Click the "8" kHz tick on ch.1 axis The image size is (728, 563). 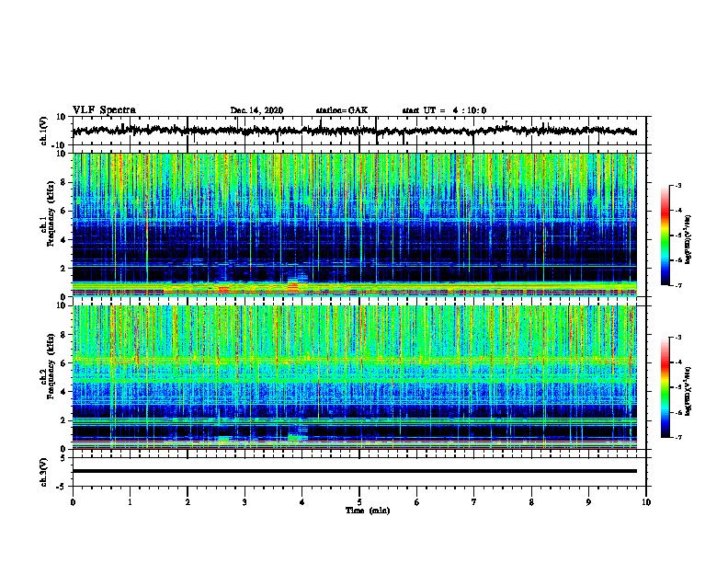[63, 182]
